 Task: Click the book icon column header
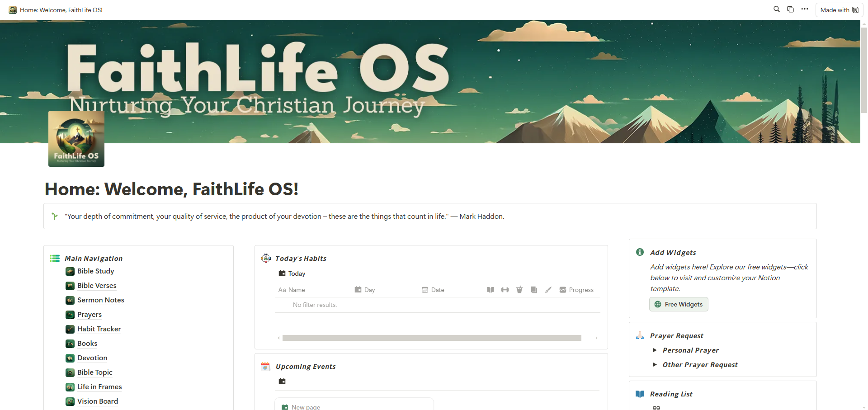pyautogui.click(x=491, y=290)
